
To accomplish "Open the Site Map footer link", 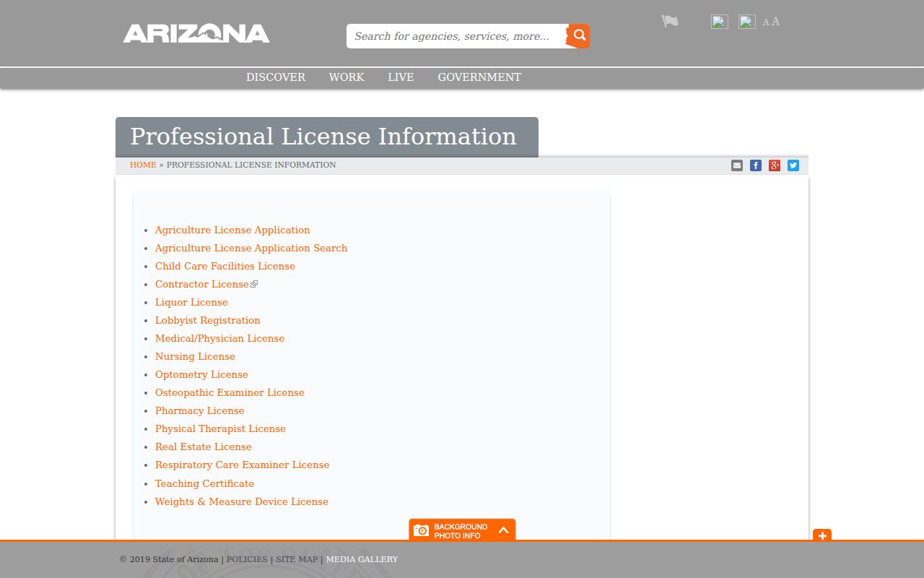I will 297,559.
